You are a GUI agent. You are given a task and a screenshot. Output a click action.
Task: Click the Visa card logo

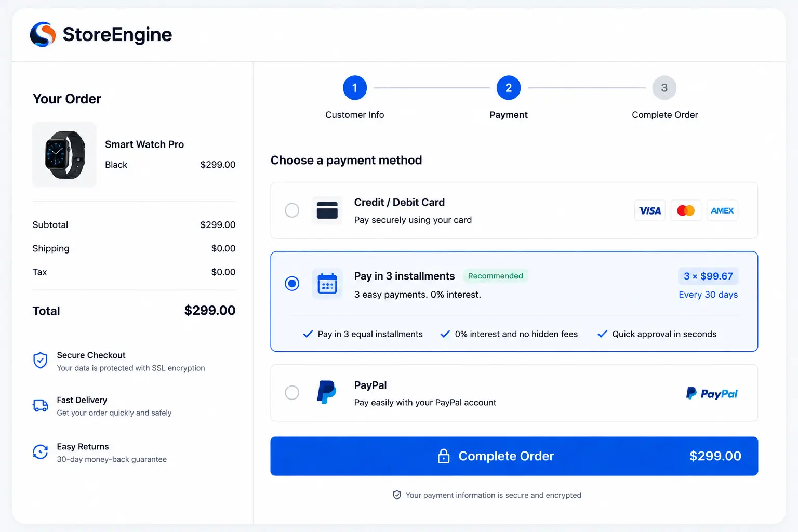coord(650,210)
